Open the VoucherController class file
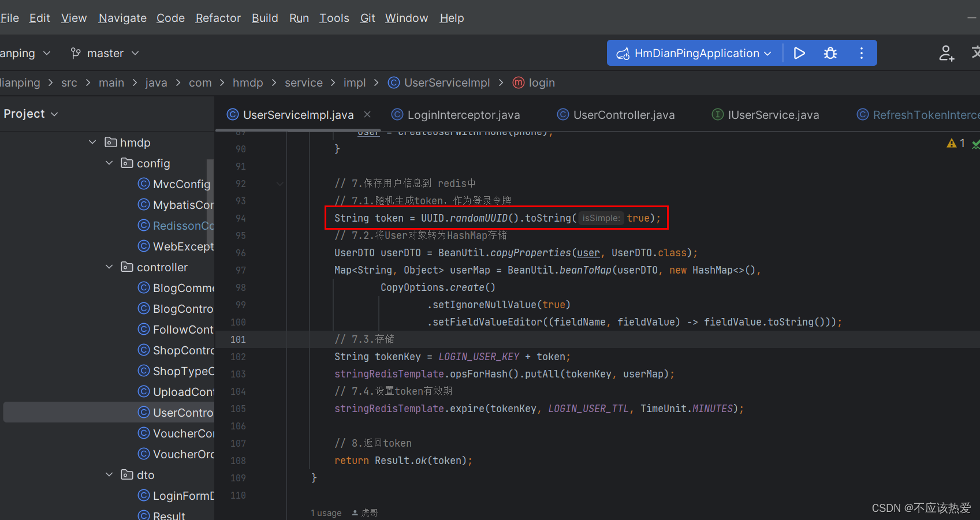Viewport: 980px width, 520px height. pos(176,433)
